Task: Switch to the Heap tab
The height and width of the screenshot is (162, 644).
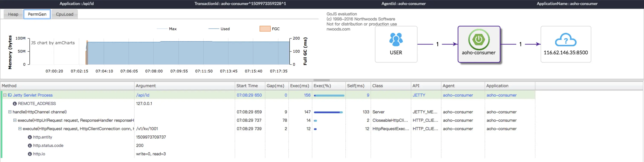Action: (13, 14)
